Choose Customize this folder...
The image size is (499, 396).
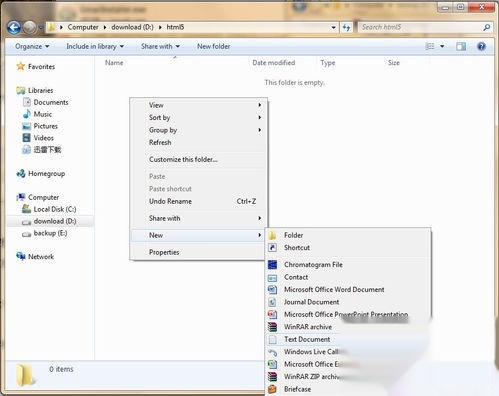click(198, 159)
